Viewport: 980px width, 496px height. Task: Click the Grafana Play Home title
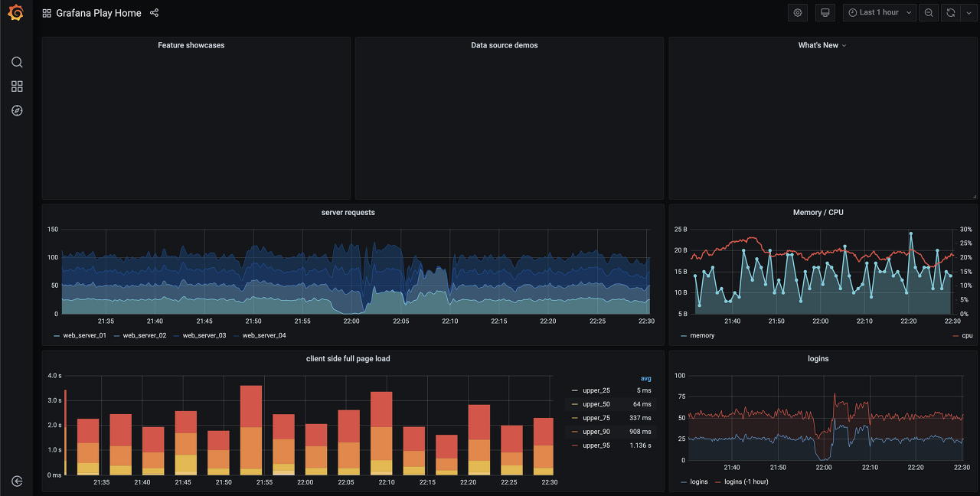(99, 13)
